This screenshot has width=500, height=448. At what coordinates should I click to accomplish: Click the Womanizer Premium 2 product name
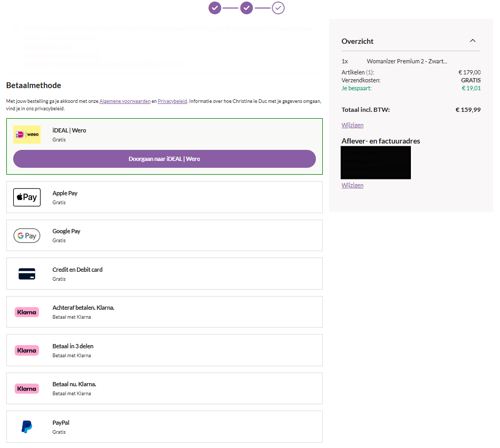(x=407, y=61)
